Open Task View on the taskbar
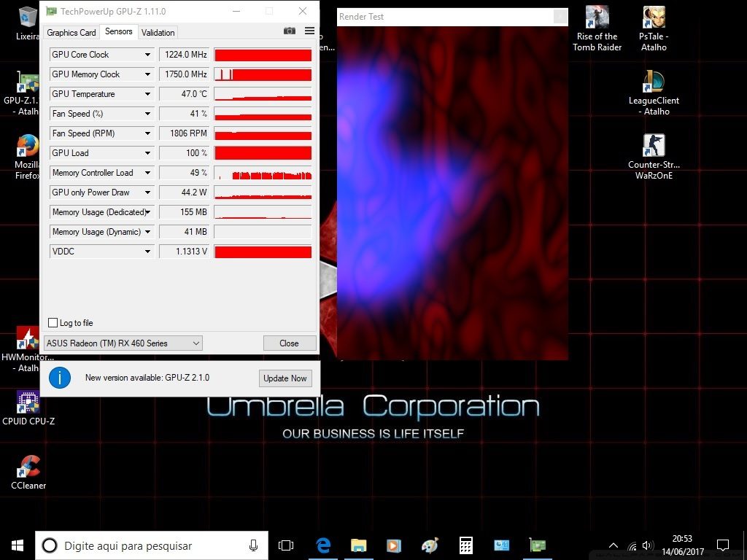Screen dimensions: 747x560 [286, 545]
